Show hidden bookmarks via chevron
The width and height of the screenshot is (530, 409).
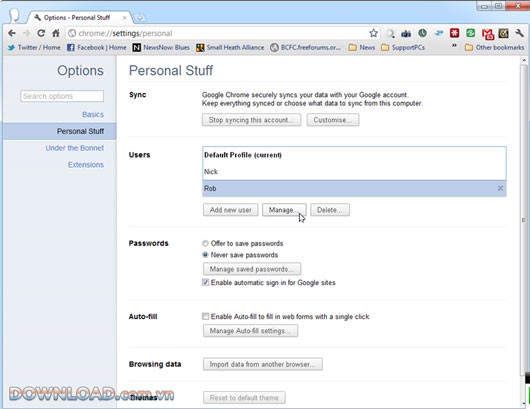pos(454,45)
